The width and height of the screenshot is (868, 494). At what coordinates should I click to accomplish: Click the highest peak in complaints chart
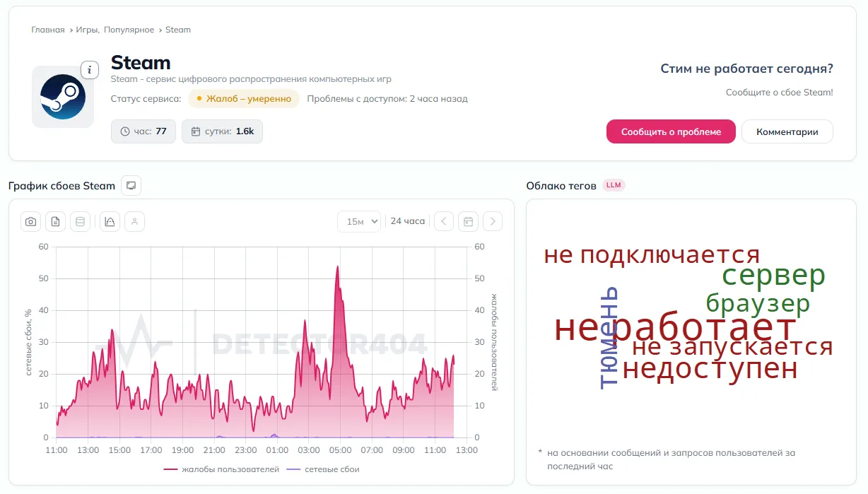(x=338, y=267)
